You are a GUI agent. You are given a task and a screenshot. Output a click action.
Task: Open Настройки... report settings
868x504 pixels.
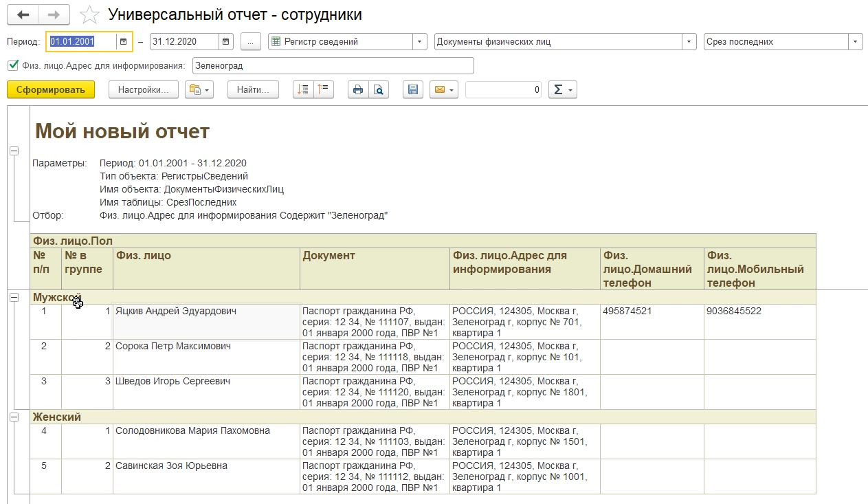coord(144,89)
